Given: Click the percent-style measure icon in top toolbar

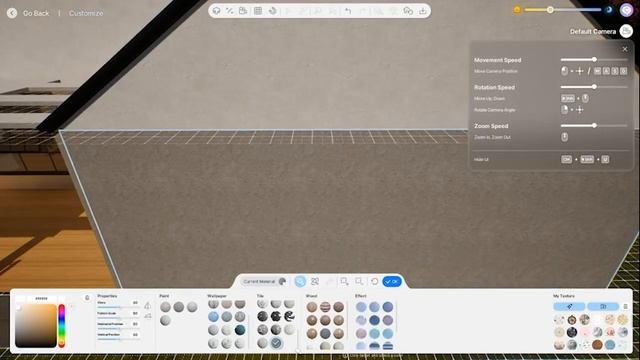Looking at the screenshot, I should pos(230,11).
